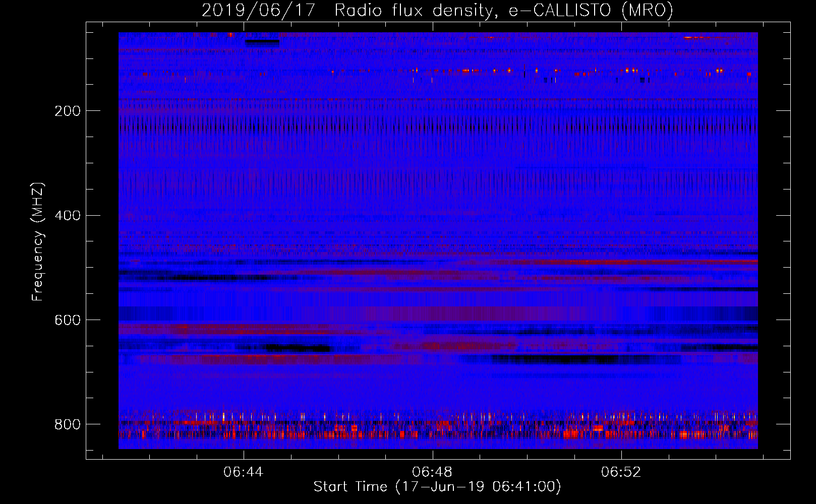Click the 06:44 time tick label
The image size is (816, 504).
click(x=244, y=472)
